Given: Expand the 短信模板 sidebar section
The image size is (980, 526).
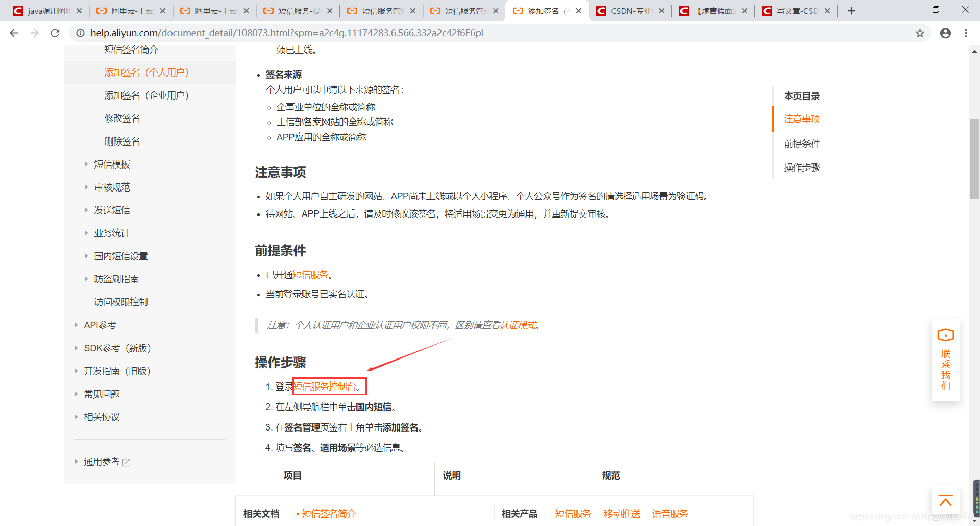Looking at the screenshot, I should [112, 164].
